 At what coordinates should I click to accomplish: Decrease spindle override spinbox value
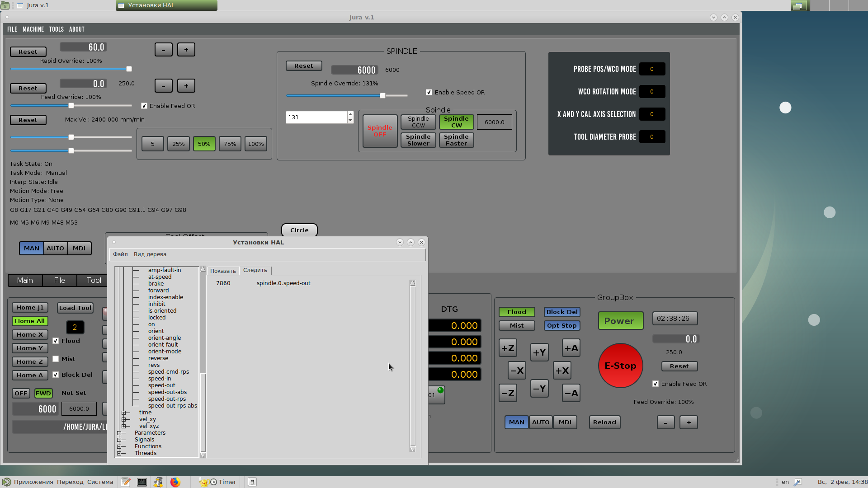(x=350, y=120)
